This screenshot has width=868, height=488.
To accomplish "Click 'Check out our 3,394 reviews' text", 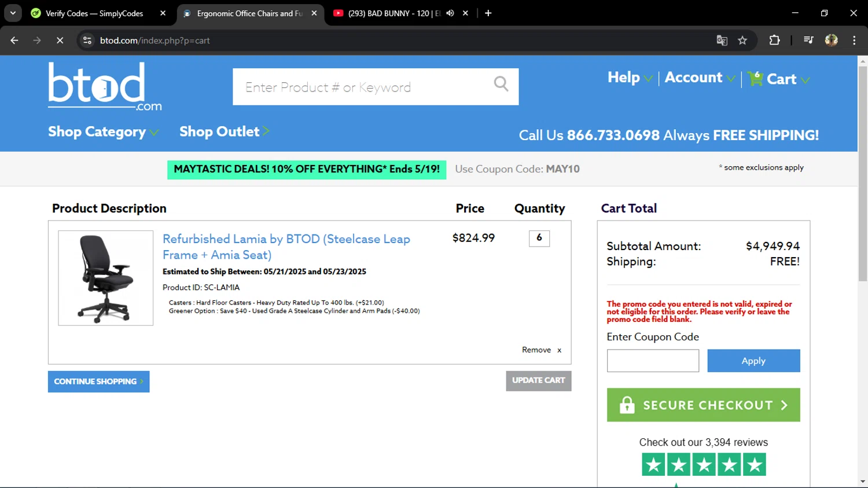I will 704,442.
